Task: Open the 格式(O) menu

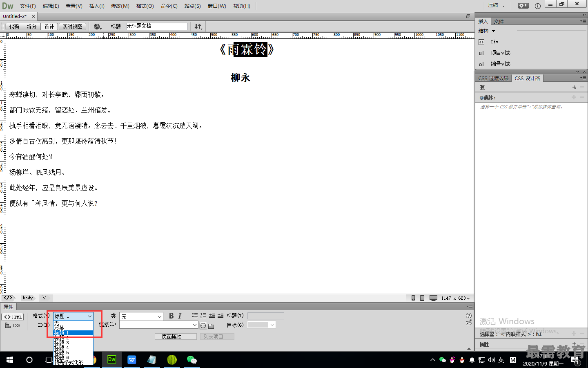Action: tap(145, 6)
